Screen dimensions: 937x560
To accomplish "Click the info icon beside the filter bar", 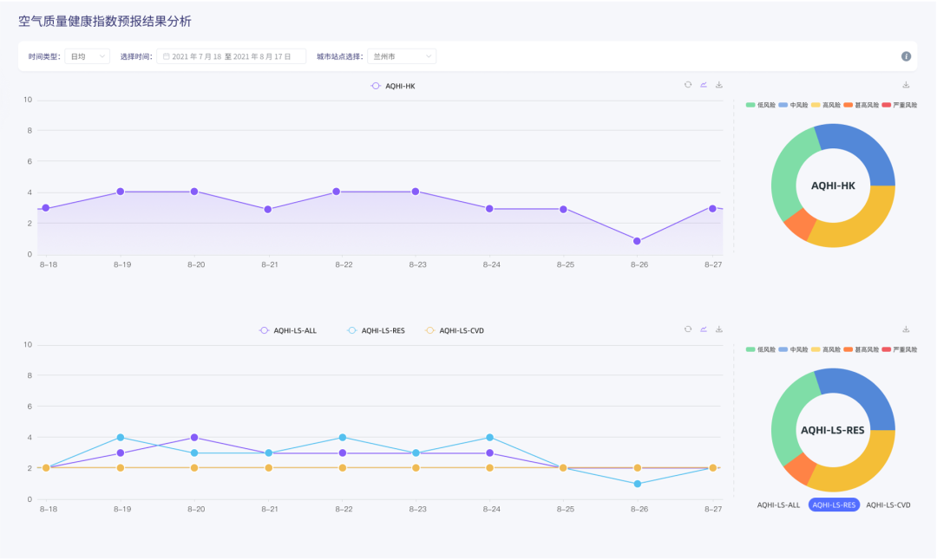I will (906, 56).
